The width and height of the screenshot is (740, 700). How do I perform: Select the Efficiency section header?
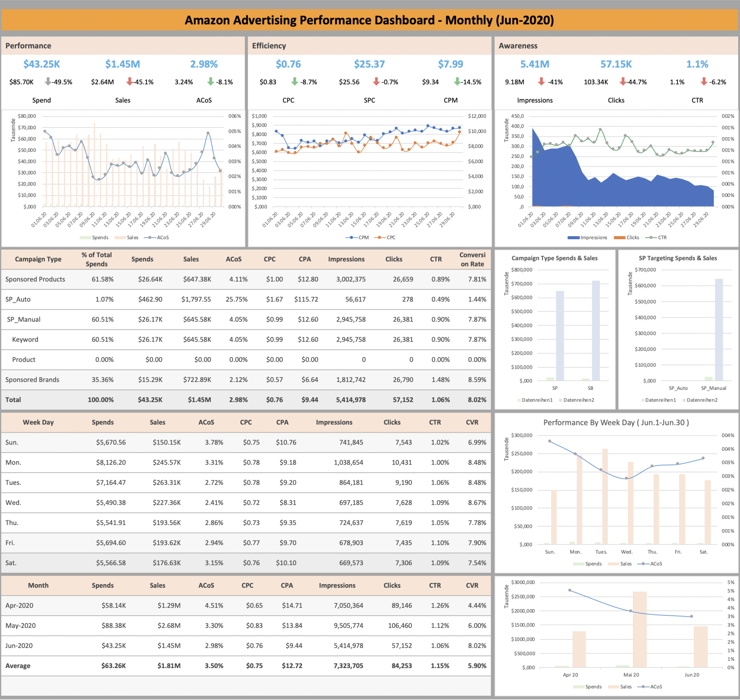[370, 46]
